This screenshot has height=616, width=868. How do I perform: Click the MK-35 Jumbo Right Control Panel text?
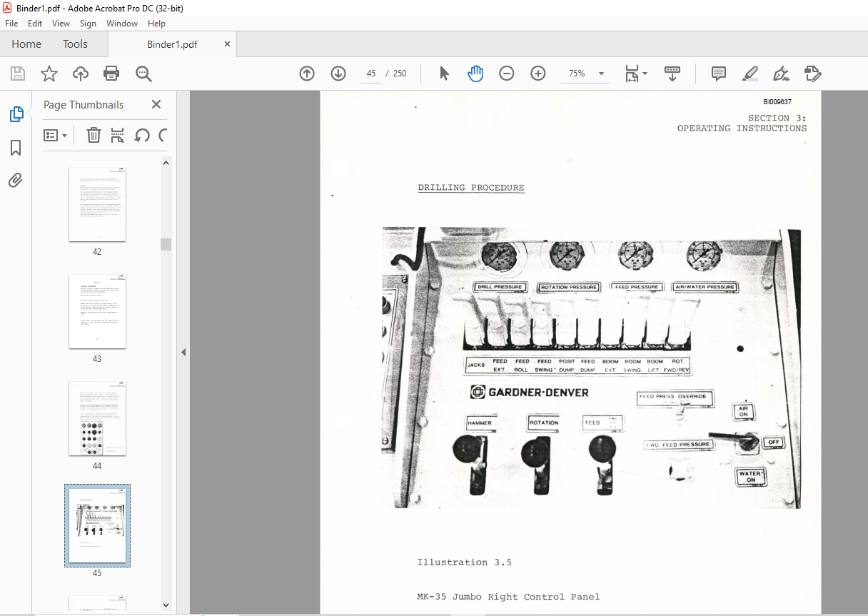(508, 597)
